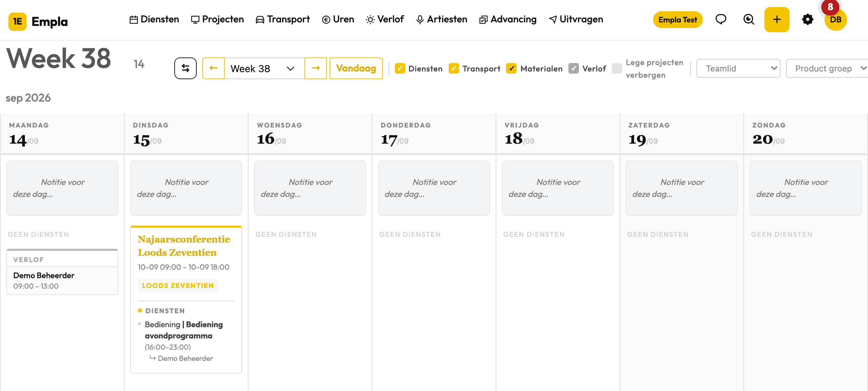Click the yellow plus add button
Viewport: 868px width, 391px height.
coord(777,20)
